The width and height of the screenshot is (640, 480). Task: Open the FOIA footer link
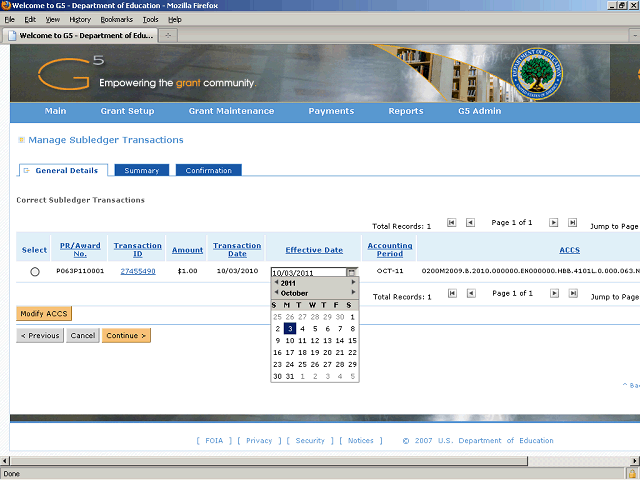coord(214,441)
